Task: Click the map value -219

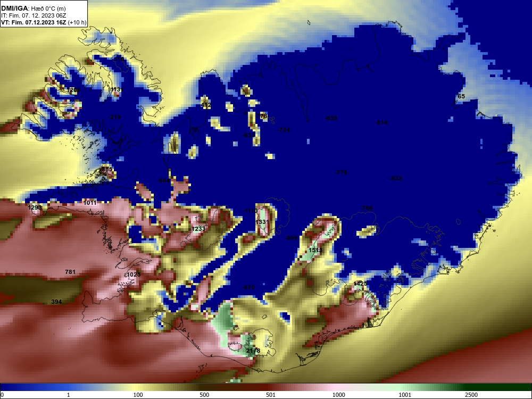Action: click(x=114, y=117)
